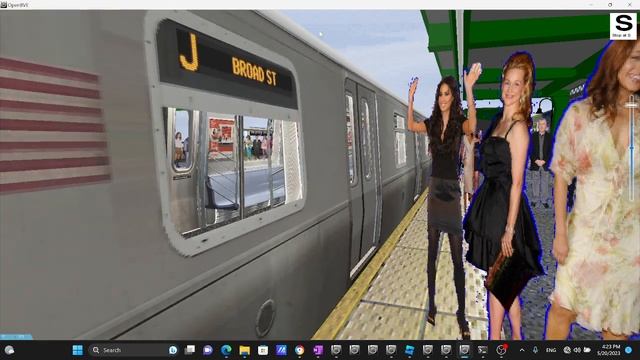Open the Windows Start menu

click(77, 350)
